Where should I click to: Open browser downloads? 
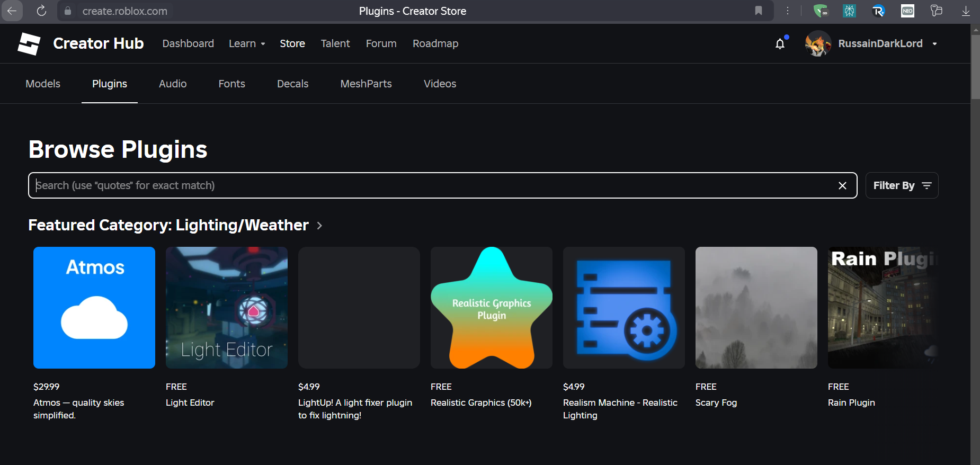click(x=966, y=11)
